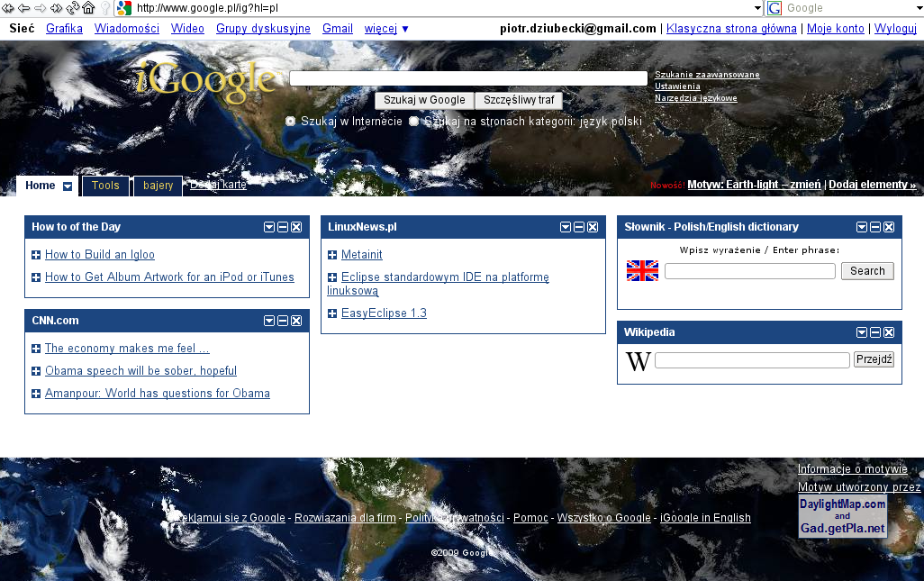Remove the CNN.com gadget with its X
The image size is (924, 581).
[296, 321]
